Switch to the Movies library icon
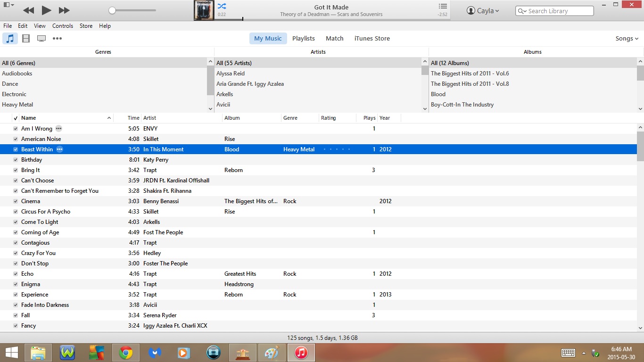Viewport: 644px width, 362px height. coord(26,39)
